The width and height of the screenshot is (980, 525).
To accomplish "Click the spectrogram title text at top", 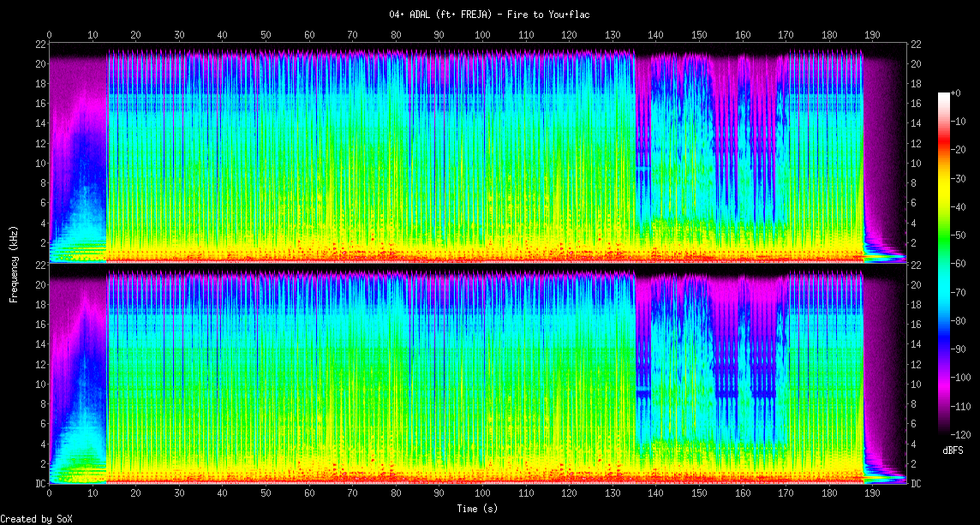I will [x=489, y=14].
